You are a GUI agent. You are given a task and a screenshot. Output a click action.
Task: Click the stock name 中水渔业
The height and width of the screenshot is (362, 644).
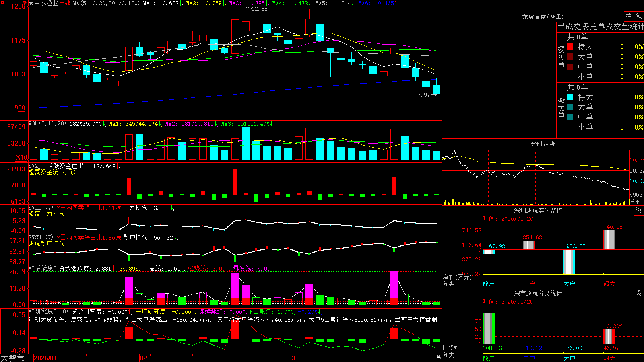click(46, 3)
